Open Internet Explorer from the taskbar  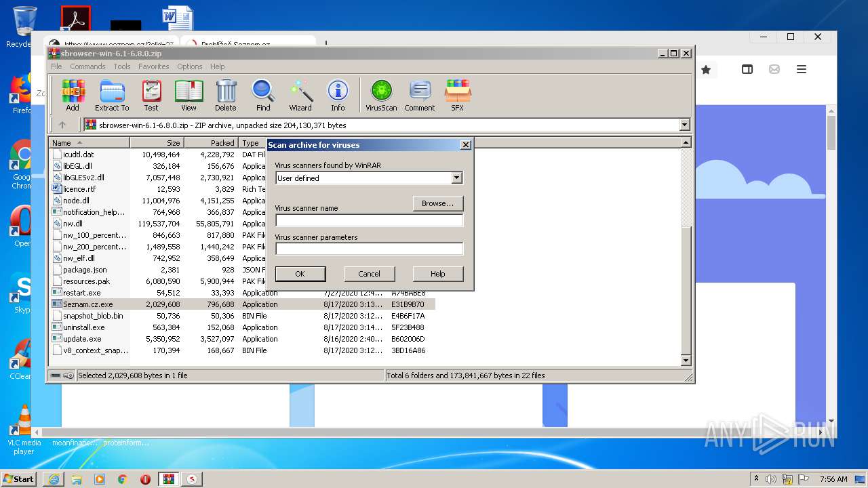[54, 479]
